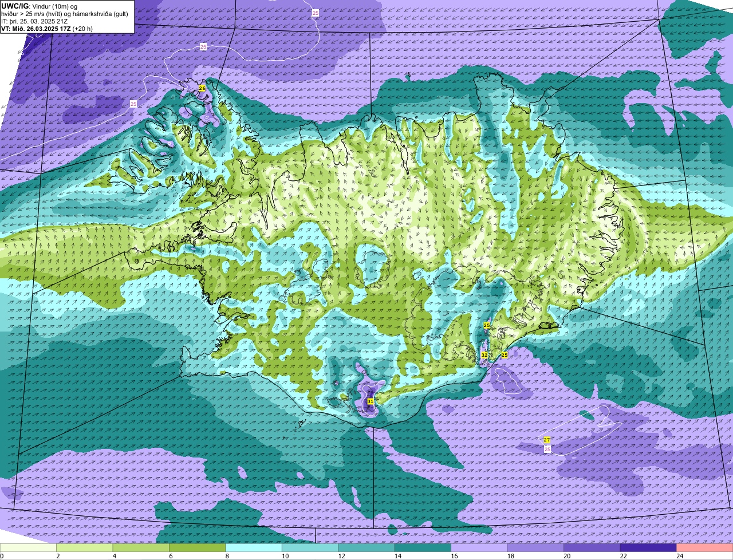Click yellow 25 label directly above the 32
Screen dimensions: 733x560
[487, 325]
